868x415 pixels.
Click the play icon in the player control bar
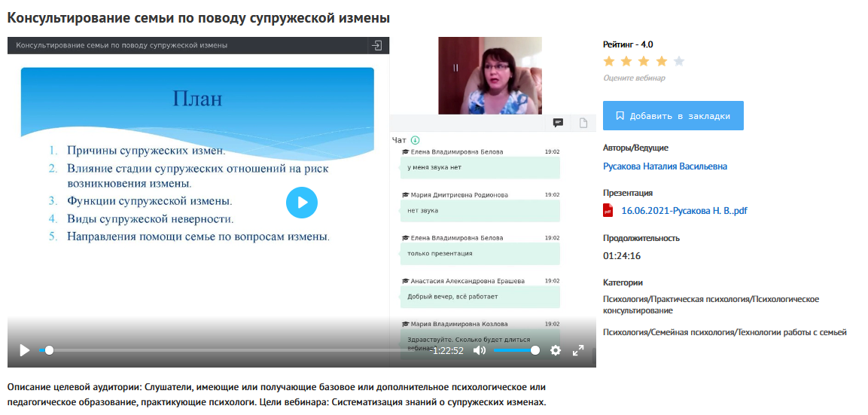coord(24,350)
